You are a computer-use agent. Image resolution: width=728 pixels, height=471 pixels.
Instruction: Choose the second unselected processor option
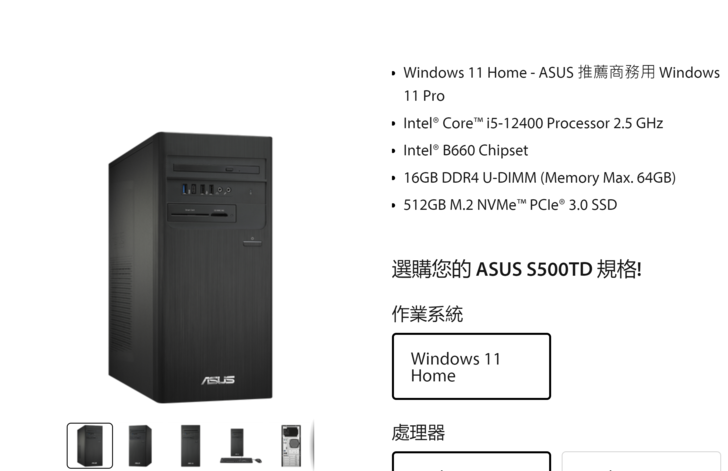click(641, 461)
